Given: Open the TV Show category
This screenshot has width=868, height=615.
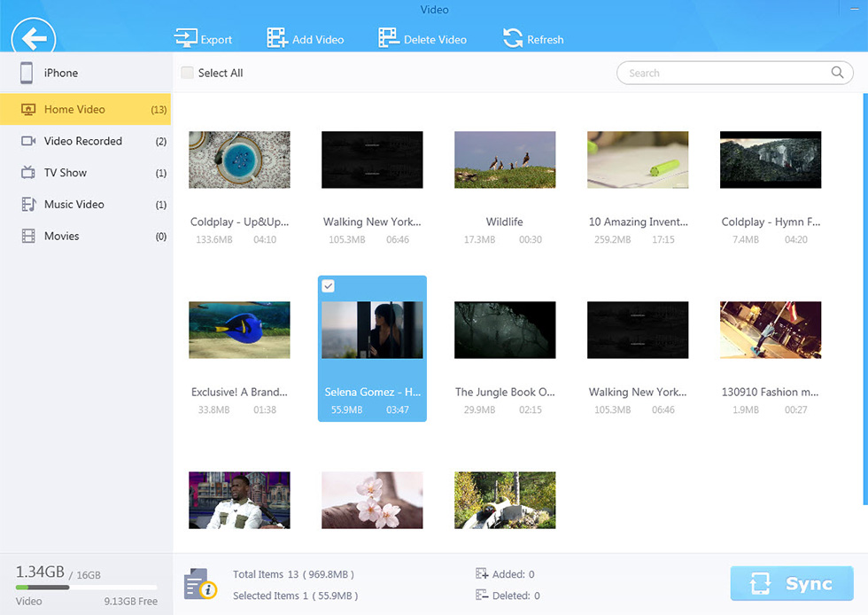Looking at the screenshot, I should click(x=85, y=172).
